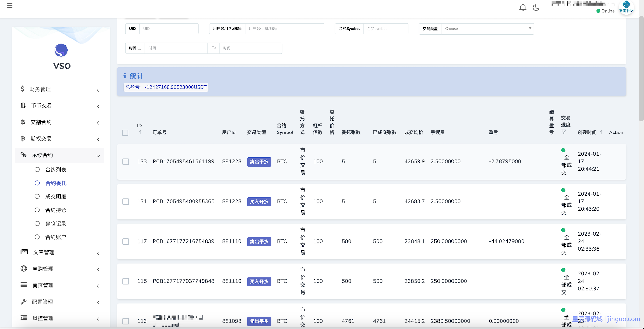Check the row for order ID 133

click(x=126, y=162)
